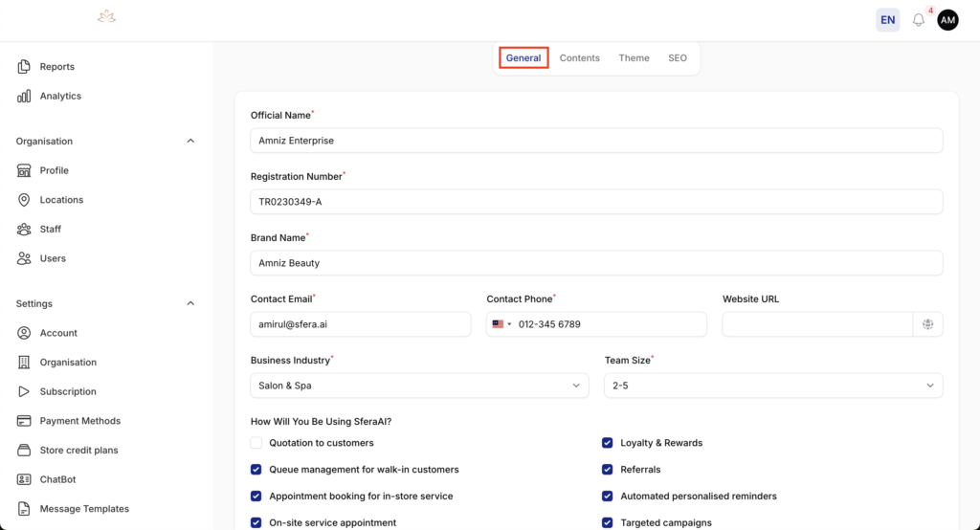Open the Business Industry dropdown
The image size is (980, 530).
419,386
